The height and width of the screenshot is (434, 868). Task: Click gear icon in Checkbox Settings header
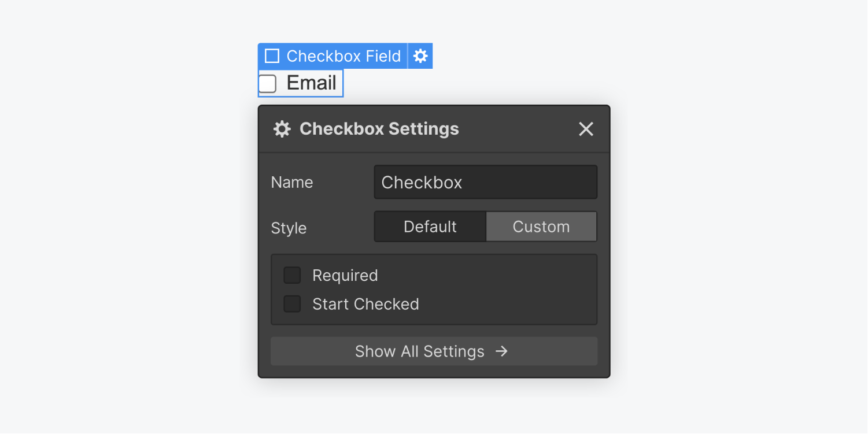point(282,129)
